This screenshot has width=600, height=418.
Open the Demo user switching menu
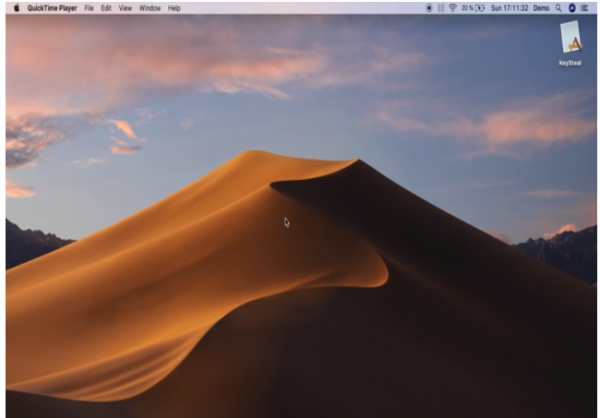[541, 8]
